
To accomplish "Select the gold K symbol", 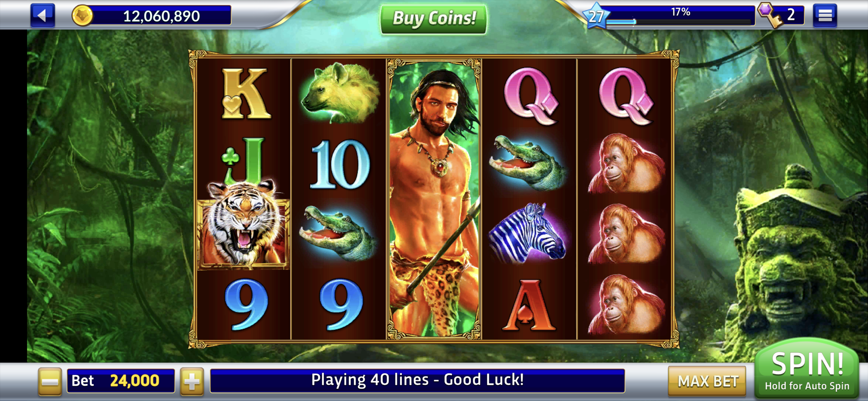I will [x=245, y=93].
